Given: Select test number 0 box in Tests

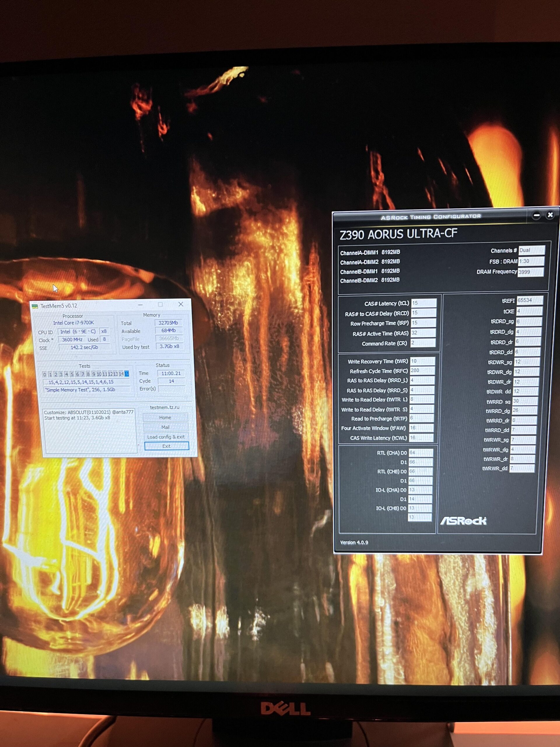Looking at the screenshot, I should click(x=45, y=374).
